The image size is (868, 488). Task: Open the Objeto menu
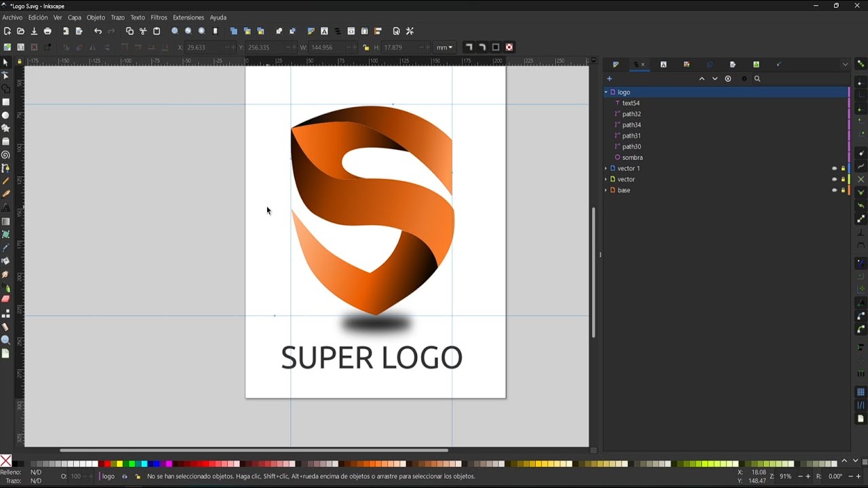[96, 18]
